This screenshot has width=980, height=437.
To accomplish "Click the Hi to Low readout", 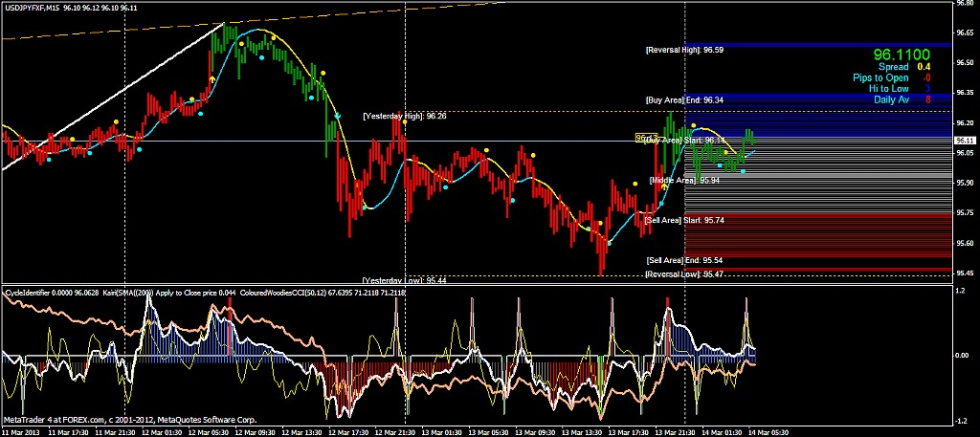I will point(902,89).
